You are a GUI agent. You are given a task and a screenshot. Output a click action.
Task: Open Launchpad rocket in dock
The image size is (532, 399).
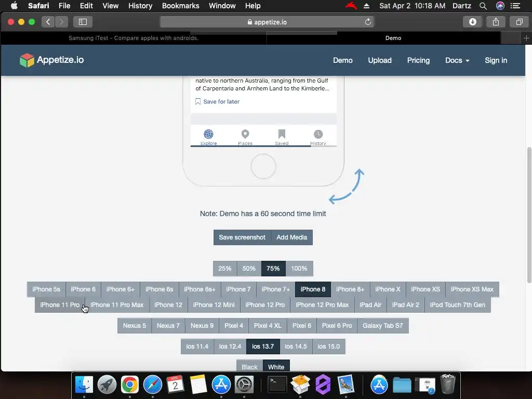107,385
